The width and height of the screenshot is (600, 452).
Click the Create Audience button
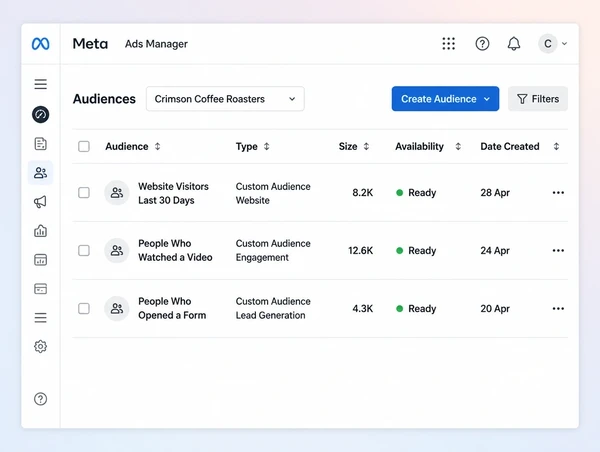pos(445,99)
